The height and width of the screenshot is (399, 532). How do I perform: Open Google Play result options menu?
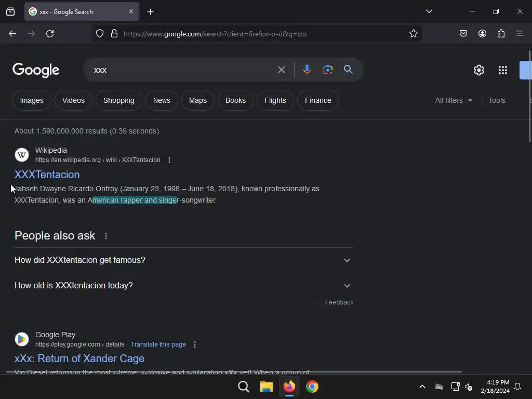195,344
